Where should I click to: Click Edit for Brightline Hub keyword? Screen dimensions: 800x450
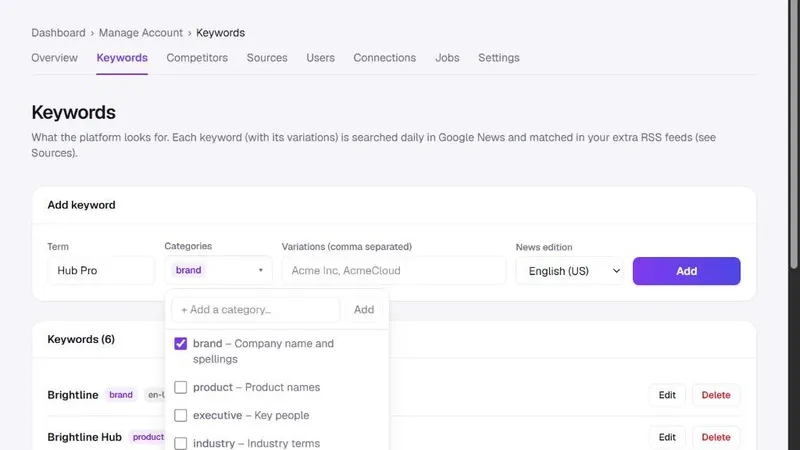coord(667,437)
